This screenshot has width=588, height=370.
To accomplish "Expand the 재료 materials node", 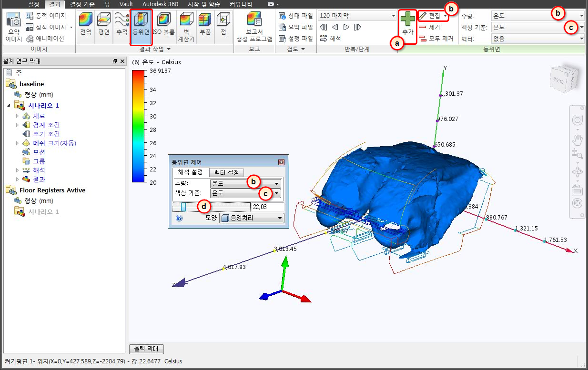I will pyautogui.click(x=18, y=116).
